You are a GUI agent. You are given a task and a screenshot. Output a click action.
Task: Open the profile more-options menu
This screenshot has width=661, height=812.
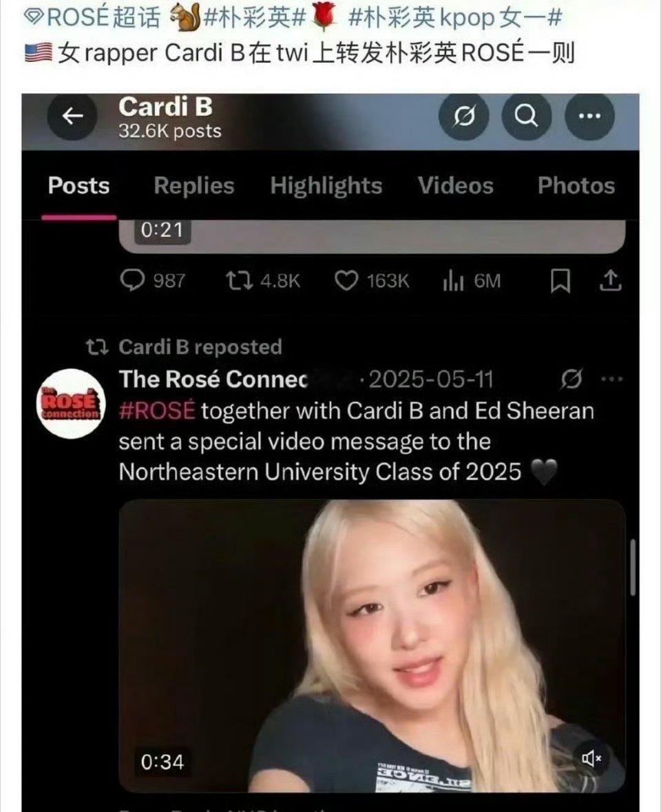[589, 116]
